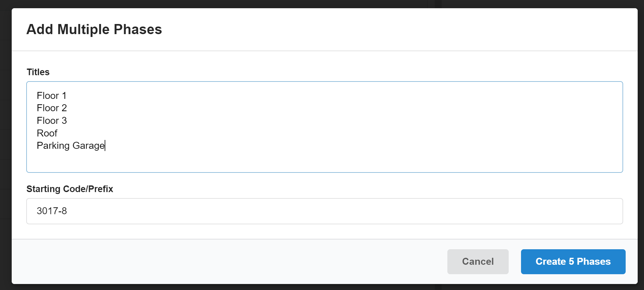Click the Roof line in Titles
This screenshot has width=644, height=290.
(47, 133)
